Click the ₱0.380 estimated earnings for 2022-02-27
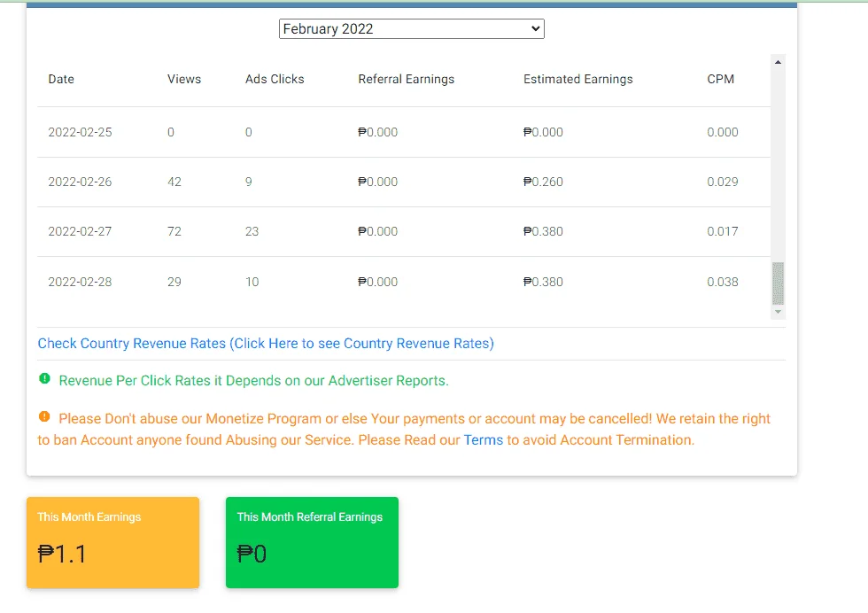This screenshot has width=868, height=613. tap(543, 231)
